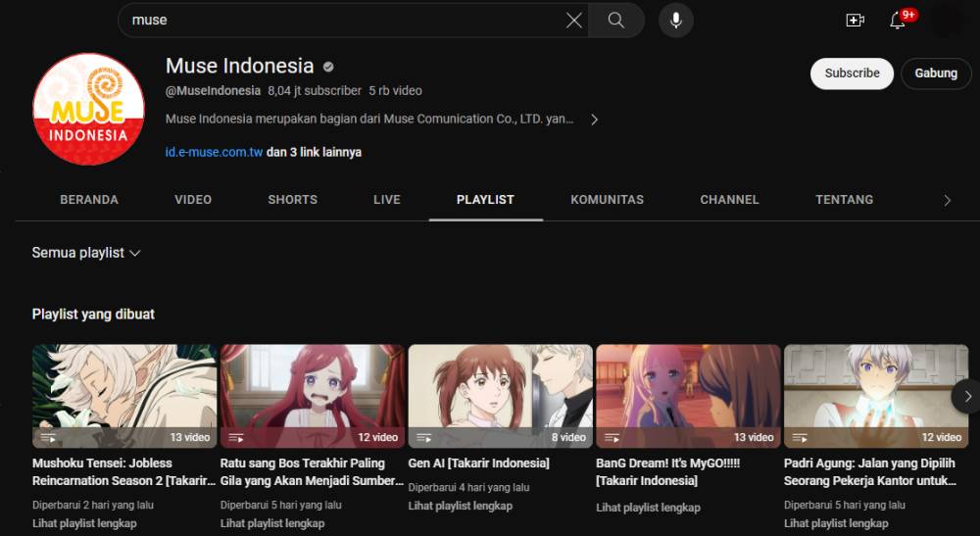Open the Mushoku Tensei playlist thumbnail
Viewport: 980px width, 536px height.
[x=124, y=396]
